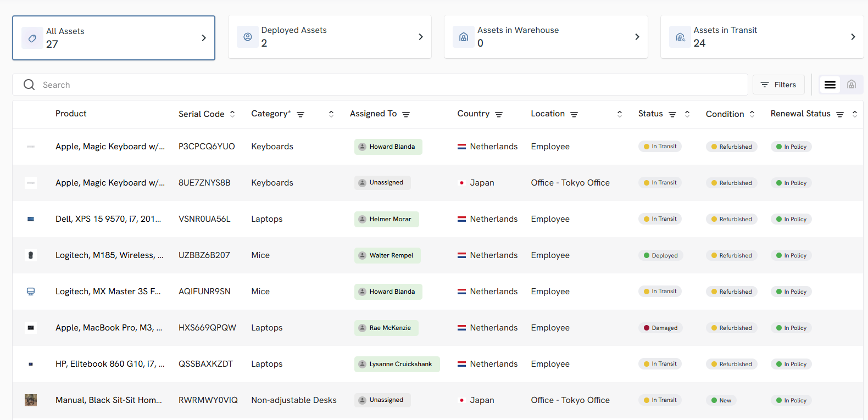Open the Location column filter icon
This screenshot has width=868, height=420.
(x=574, y=114)
